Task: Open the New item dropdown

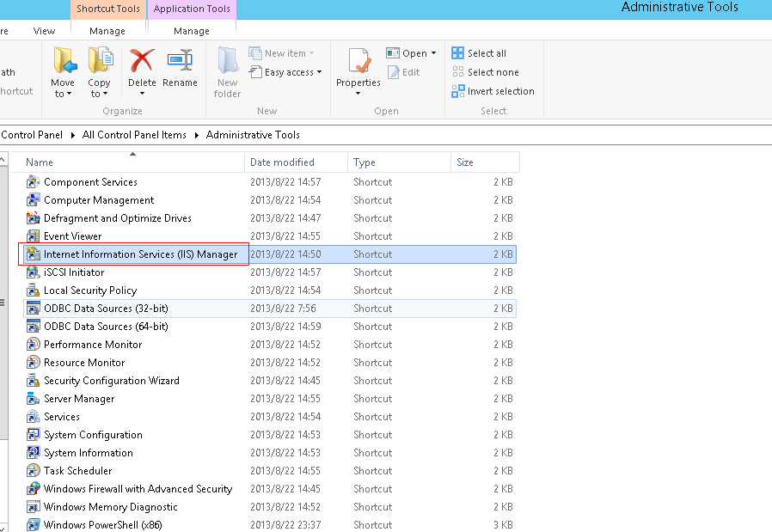Action: pyautogui.click(x=311, y=53)
